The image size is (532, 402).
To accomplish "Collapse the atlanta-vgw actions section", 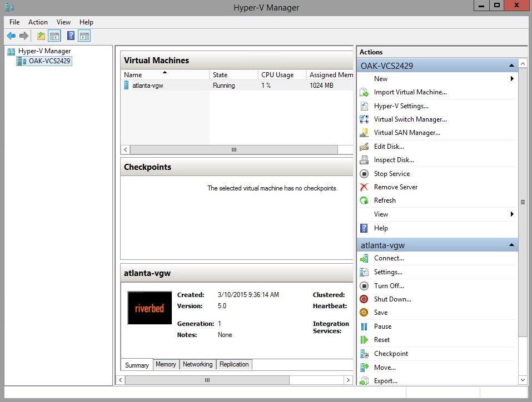I will [x=511, y=245].
